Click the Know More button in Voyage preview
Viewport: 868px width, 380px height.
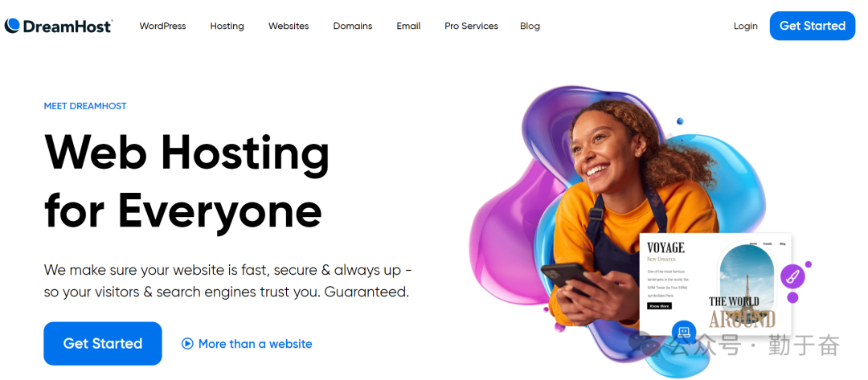tap(659, 306)
